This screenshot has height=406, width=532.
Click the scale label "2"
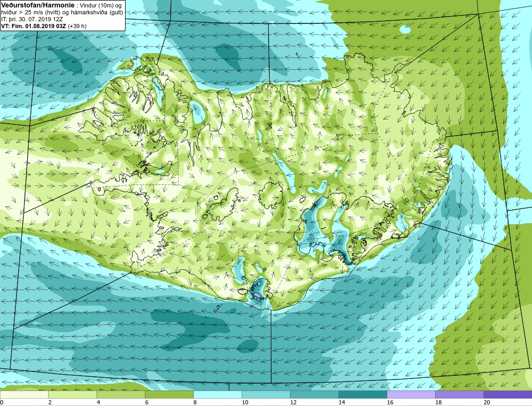[x=50, y=402]
